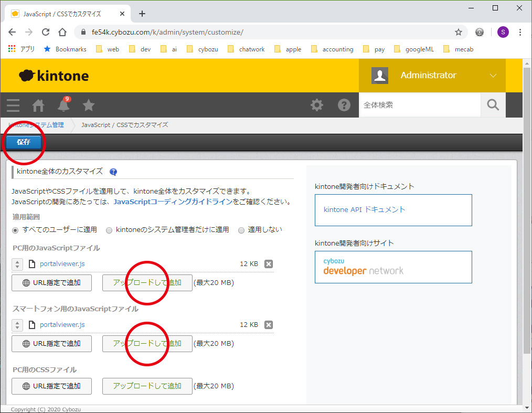Click the scrollbar down arrow

click(x=527, y=408)
